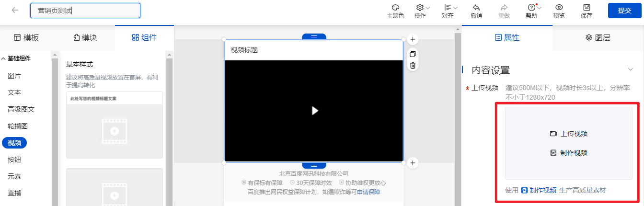Collapse the 基础组件 category
The height and width of the screenshot is (206, 644).
(x=4, y=58)
